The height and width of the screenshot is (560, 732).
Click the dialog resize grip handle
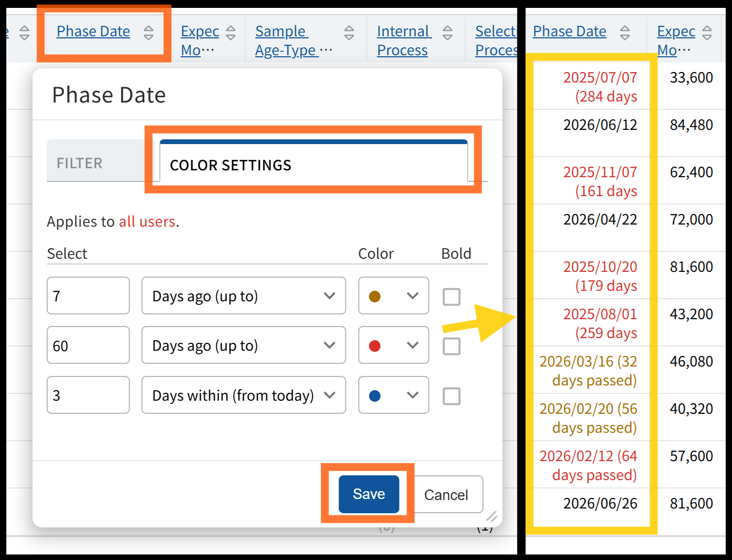click(x=492, y=516)
